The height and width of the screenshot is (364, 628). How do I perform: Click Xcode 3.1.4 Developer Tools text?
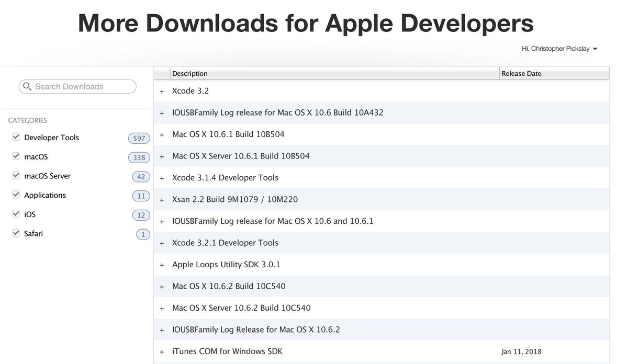[x=225, y=178]
